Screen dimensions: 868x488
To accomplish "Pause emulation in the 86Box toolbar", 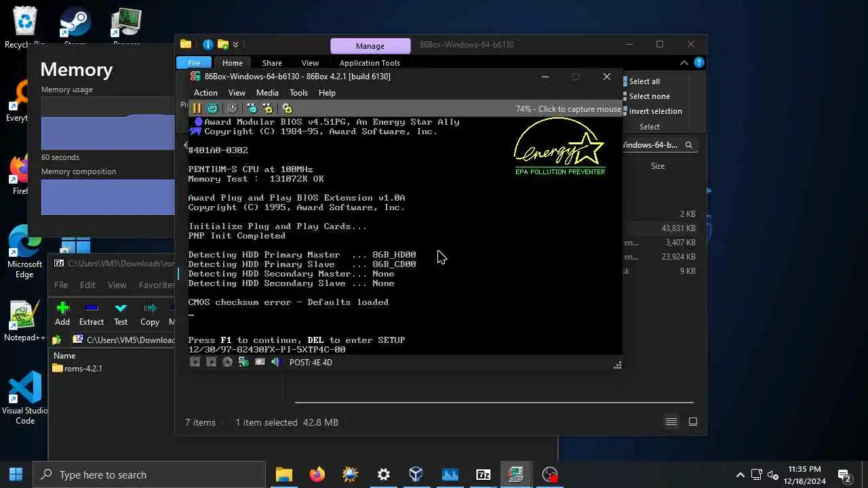I will pyautogui.click(x=197, y=108).
